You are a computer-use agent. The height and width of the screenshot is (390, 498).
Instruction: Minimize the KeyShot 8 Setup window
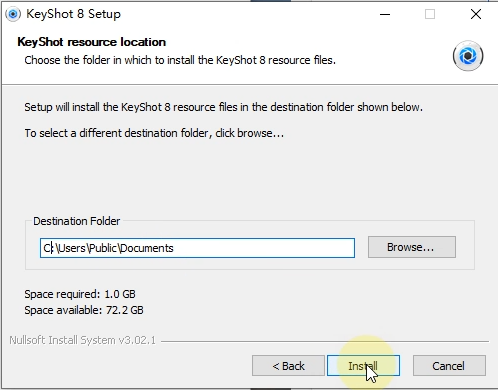point(385,14)
